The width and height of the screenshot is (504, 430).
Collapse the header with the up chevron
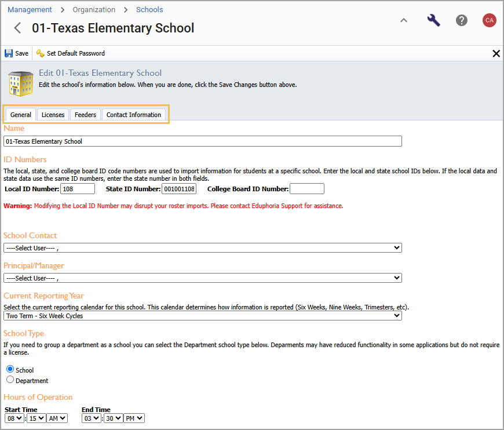coord(403,20)
